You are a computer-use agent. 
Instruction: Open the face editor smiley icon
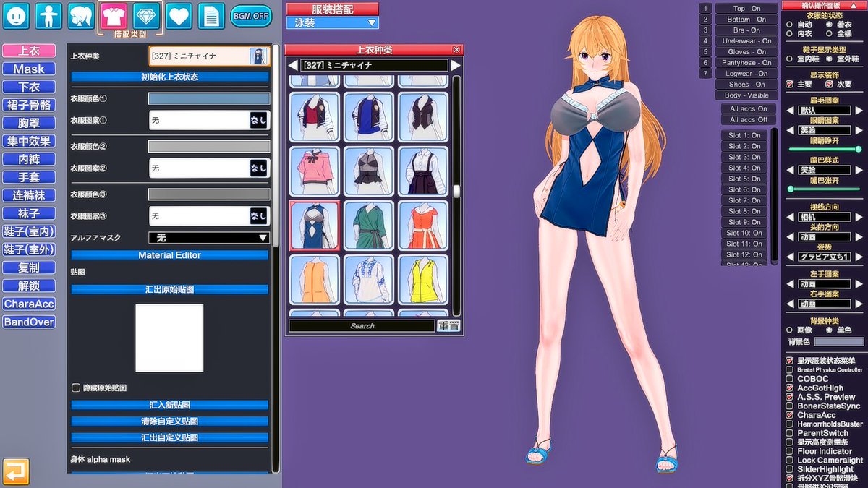click(x=16, y=16)
